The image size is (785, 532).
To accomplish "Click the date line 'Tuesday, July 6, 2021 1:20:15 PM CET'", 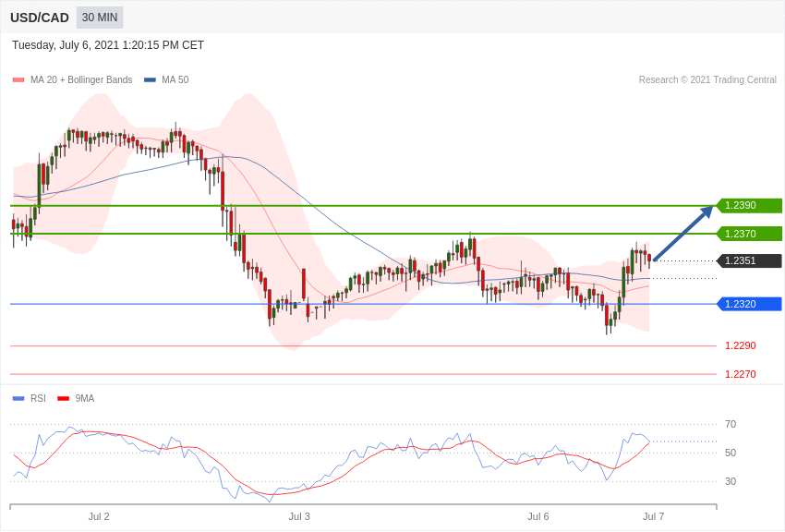I will coord(108,45).
